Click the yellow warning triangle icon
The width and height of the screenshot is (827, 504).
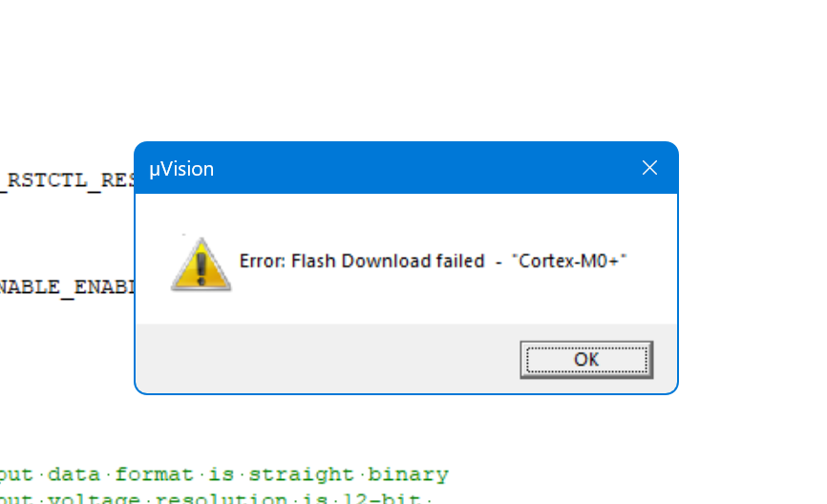201,263
